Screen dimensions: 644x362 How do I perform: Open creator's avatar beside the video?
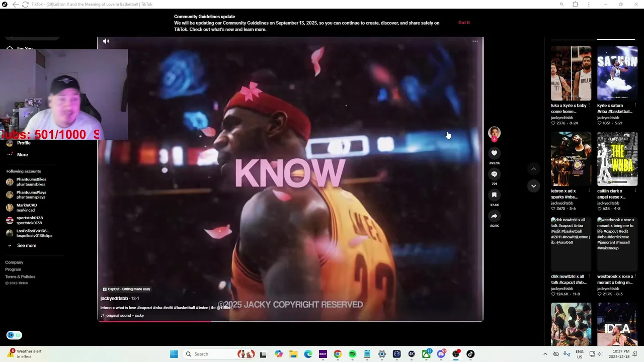pos(494,133)
